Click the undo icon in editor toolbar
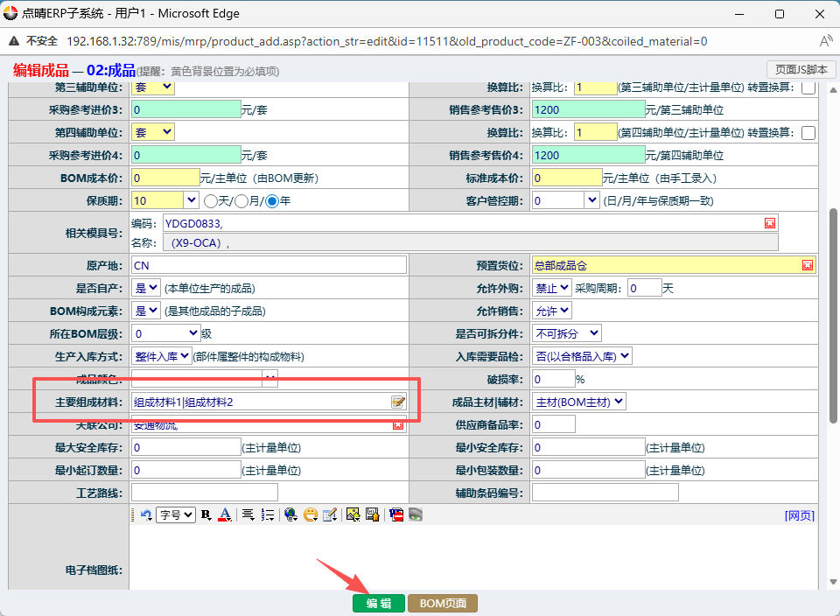This screenshot has width=840, height=616. coord(146,514)
